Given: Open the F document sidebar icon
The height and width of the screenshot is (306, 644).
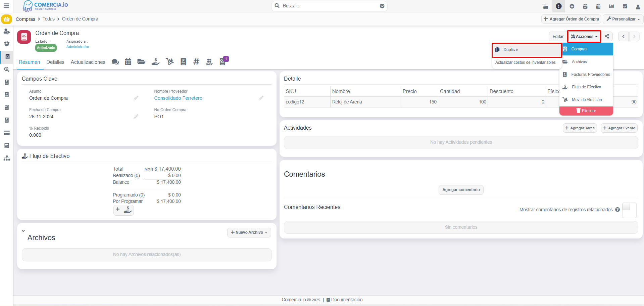Looking at the screenshot, I should coord(6,82).
